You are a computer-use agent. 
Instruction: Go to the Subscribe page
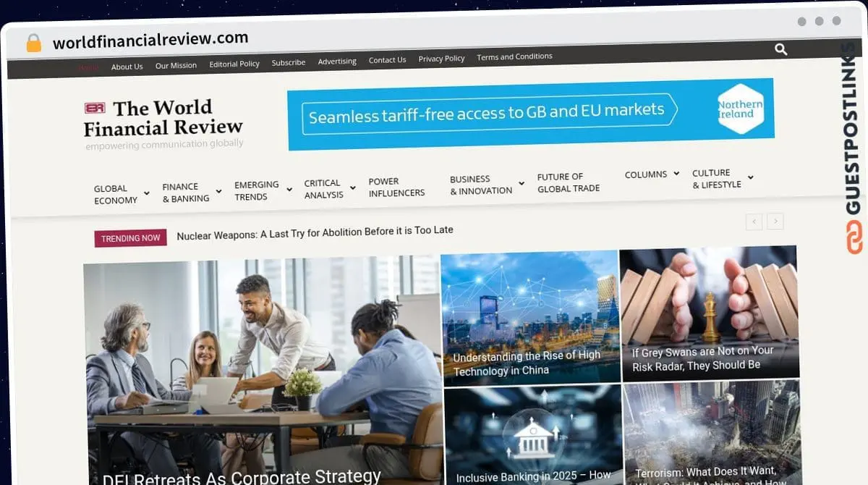(x=289, y=62)
